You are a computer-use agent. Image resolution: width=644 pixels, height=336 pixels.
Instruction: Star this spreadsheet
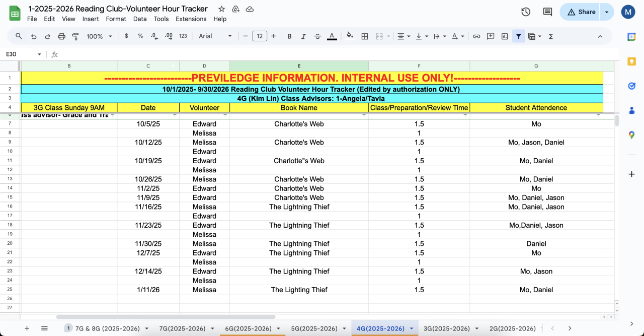[x=221, y=9]
